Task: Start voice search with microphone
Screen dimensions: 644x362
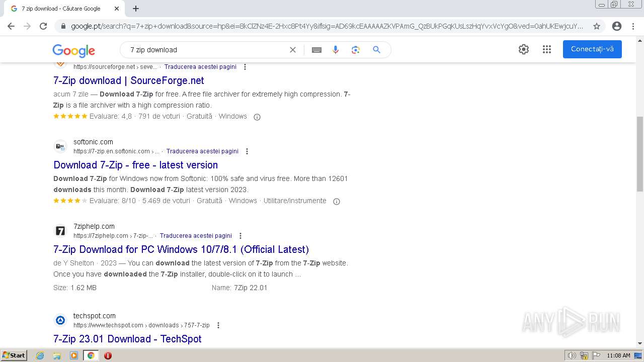Action: click(336, 50)
